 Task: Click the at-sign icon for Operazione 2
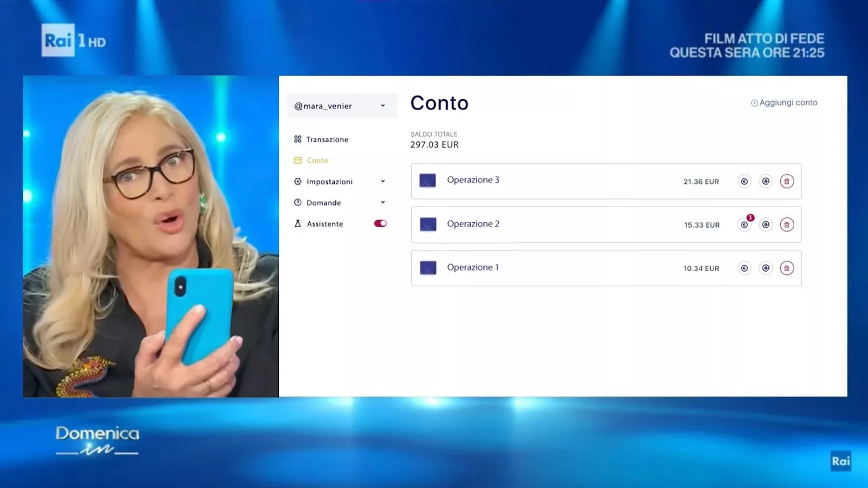[x=765, y=224]
